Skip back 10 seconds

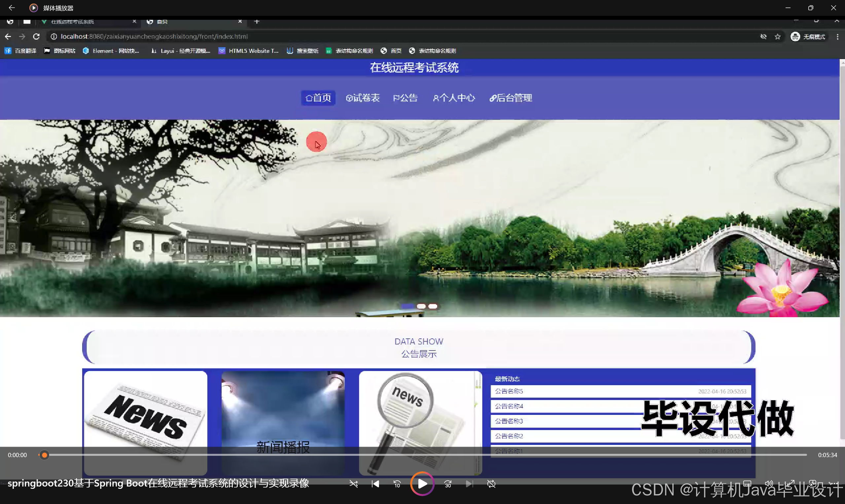[397, 484]
